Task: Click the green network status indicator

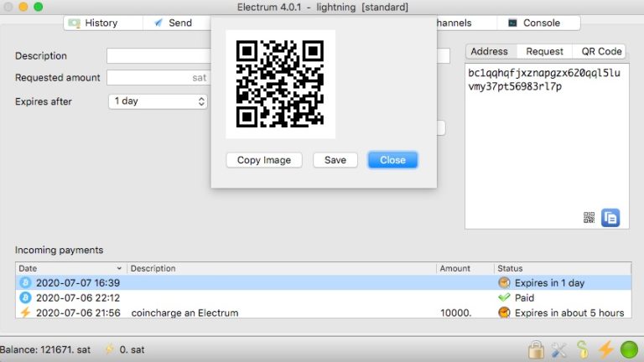Action: click(629, 349)
